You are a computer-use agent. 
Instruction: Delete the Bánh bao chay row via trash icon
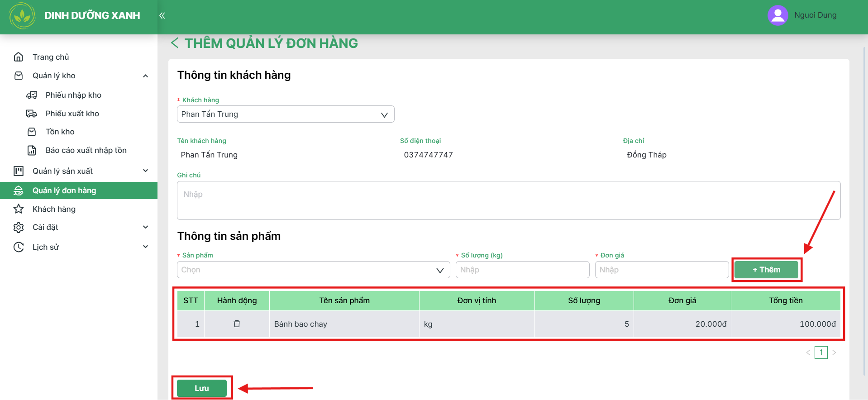pos(237,324)
